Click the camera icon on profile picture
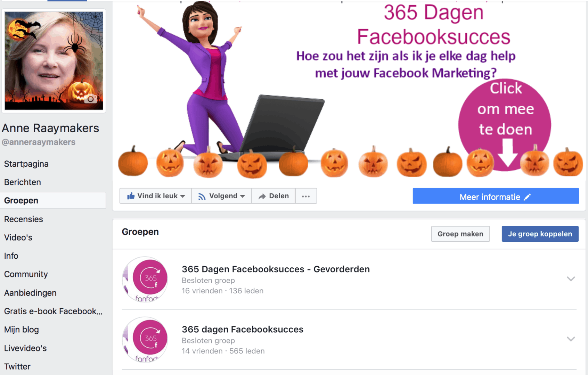Screen dimensions: 588x375 (x=91, y=99)
